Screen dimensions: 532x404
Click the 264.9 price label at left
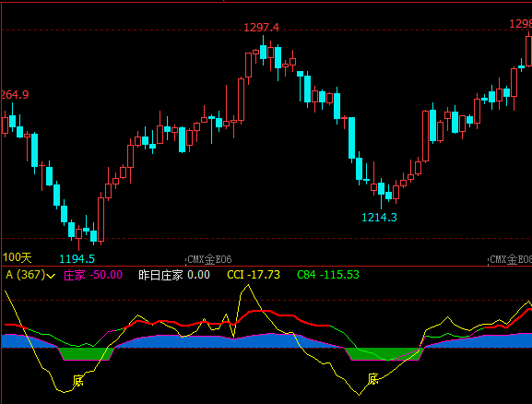pyautogui.click(x=15, y=95)
